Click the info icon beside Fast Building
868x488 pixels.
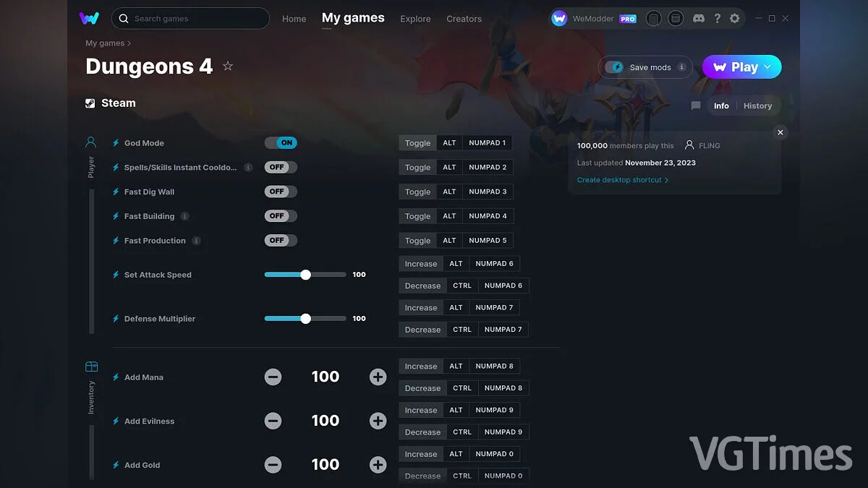[x=185, y=216]
